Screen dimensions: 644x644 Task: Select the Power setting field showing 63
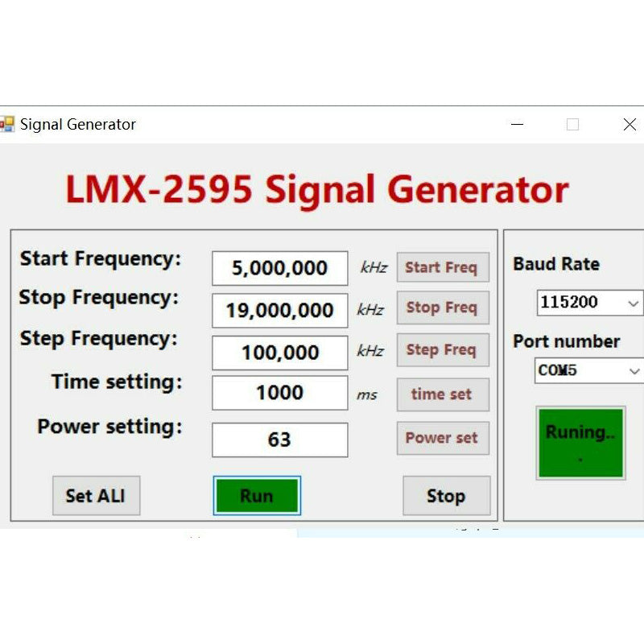(279, 440)
